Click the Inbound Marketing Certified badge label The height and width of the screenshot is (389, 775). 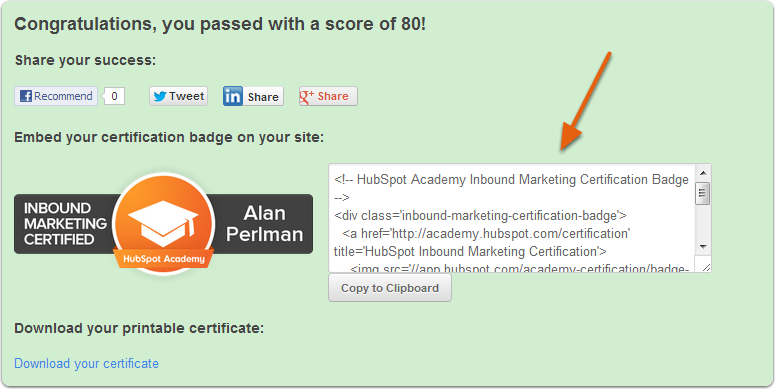66,223
